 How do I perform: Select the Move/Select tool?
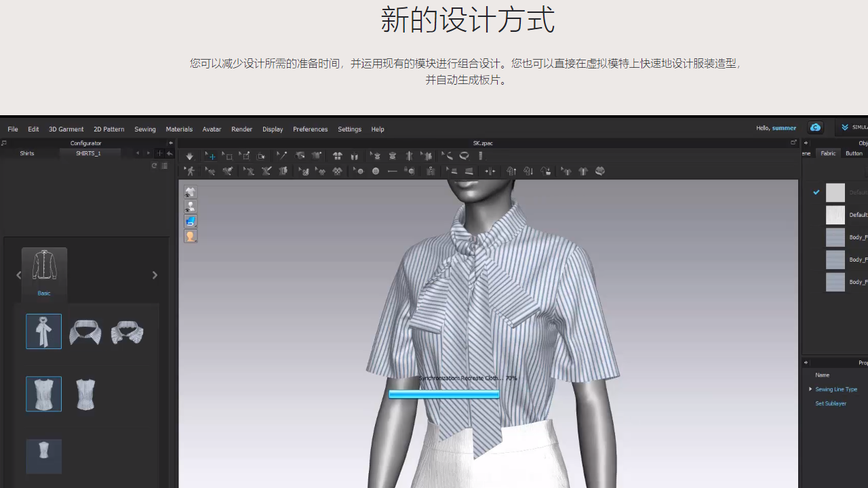point(210,156)
